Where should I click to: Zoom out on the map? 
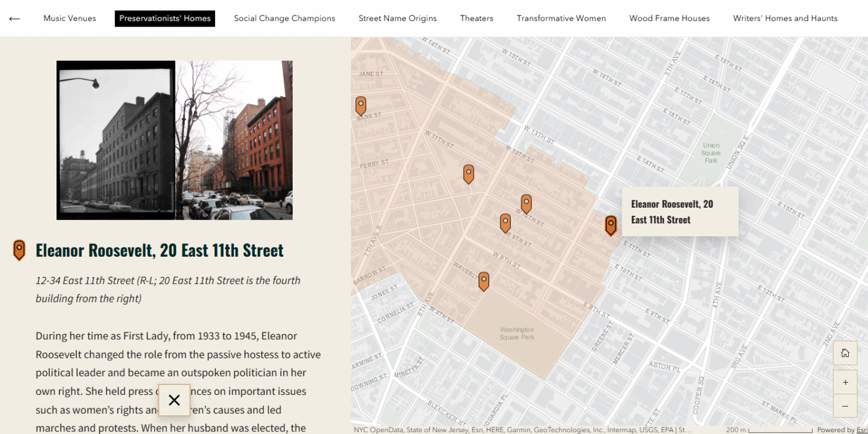tap(844, 406)
